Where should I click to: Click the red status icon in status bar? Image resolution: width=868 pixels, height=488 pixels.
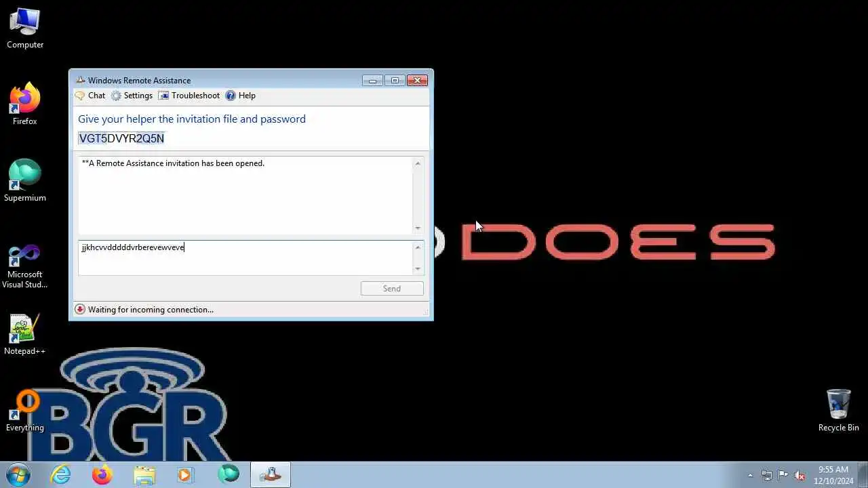click(x=80, y=310)
